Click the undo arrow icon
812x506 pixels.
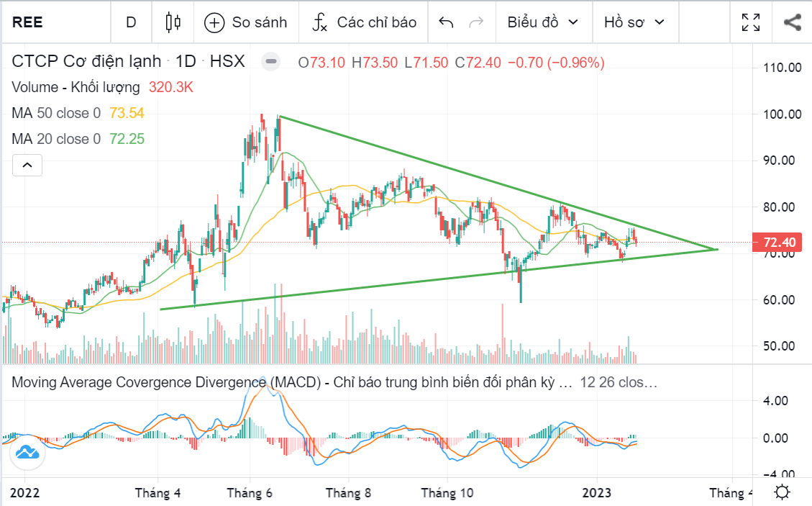pos(446,22)
